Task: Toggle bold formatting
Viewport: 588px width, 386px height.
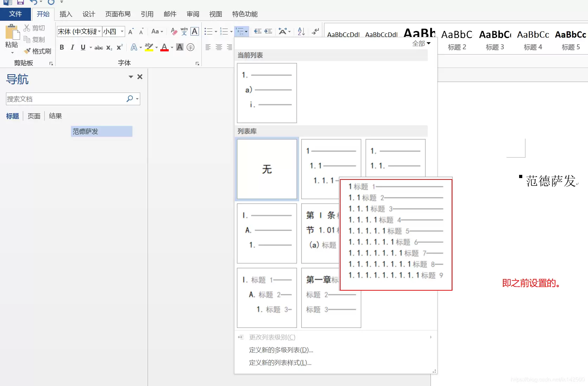Action: 62,47
